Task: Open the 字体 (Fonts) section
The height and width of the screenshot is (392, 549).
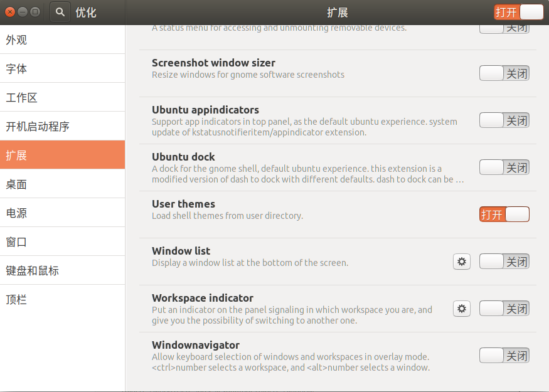Action: (63, 68)
